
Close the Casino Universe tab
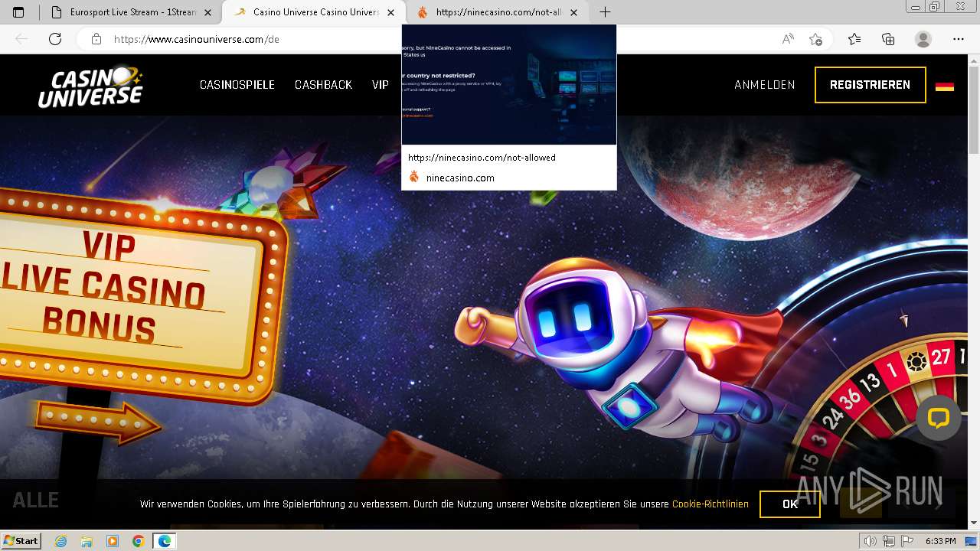click(x=390, y=12)
